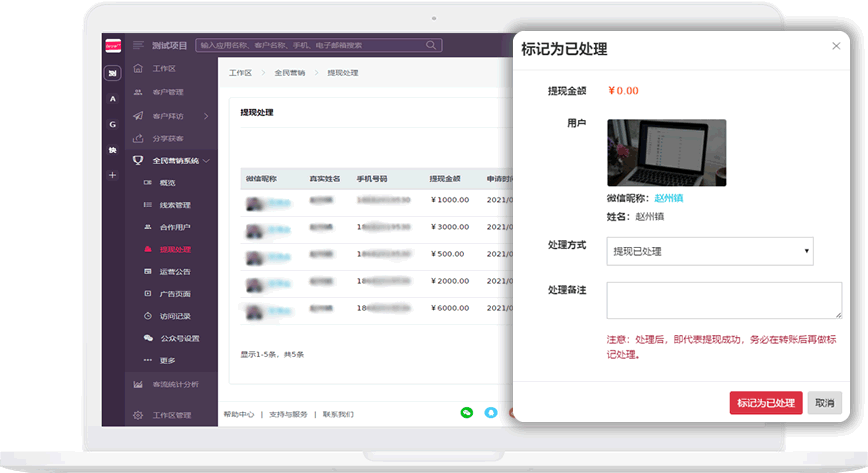
Task: Open 运营公告 sidebar item
Action: pos(174,271)
